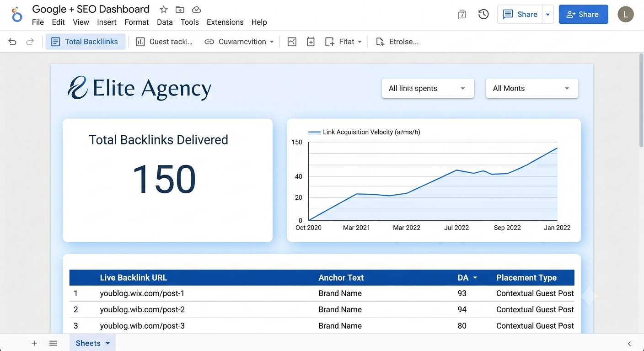Click the line chart toolbar icon
Viewport: 644px width, 351px height.
(292, 42)
